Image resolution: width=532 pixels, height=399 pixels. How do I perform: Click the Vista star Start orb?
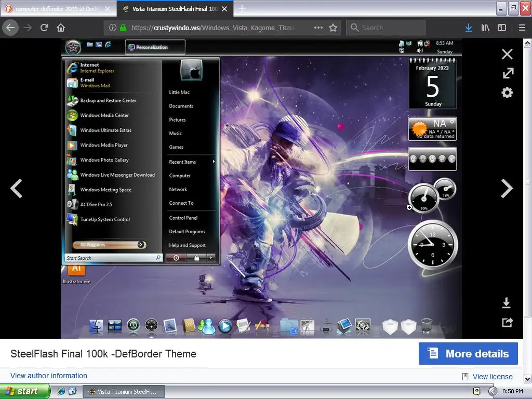[73, 47]
